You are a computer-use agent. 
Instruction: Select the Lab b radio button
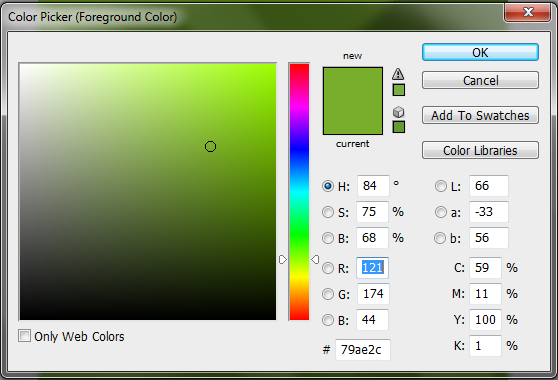pos(440,238)
